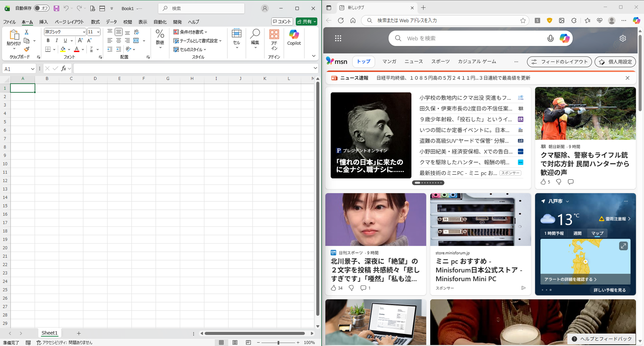
Task: Click the Edge browser refresh icon
Action: [341, 21]
